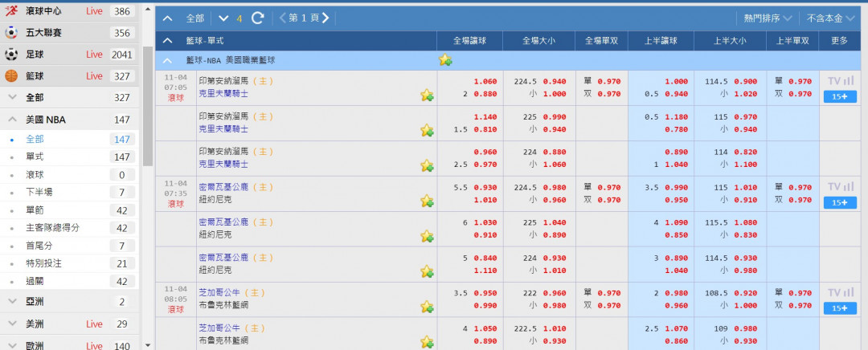Go to the previous page arrow

(282, 18)
